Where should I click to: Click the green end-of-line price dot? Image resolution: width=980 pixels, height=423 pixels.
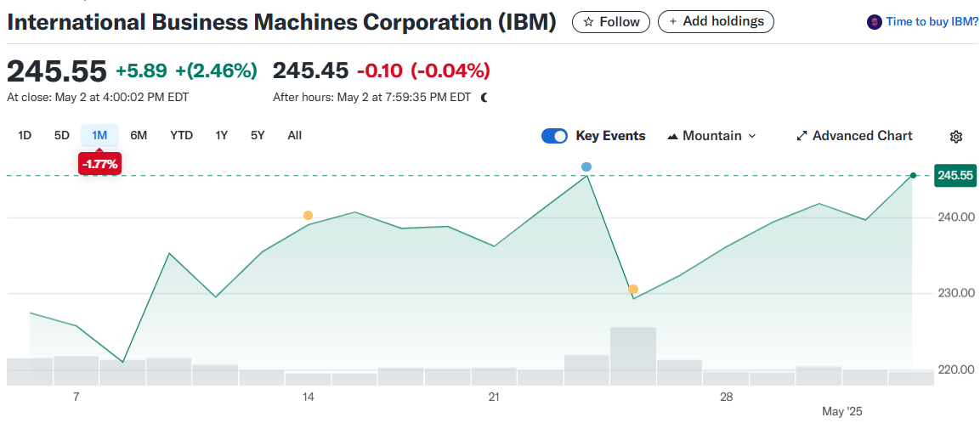913,176
